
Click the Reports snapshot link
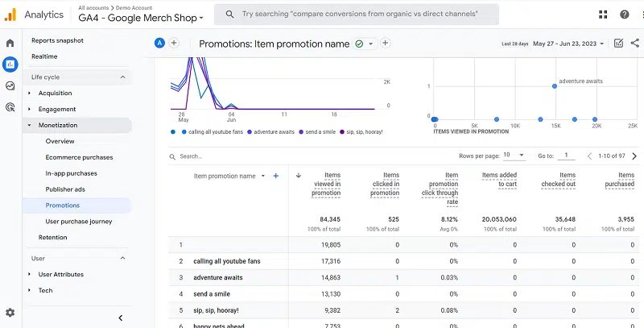[57, 40]
